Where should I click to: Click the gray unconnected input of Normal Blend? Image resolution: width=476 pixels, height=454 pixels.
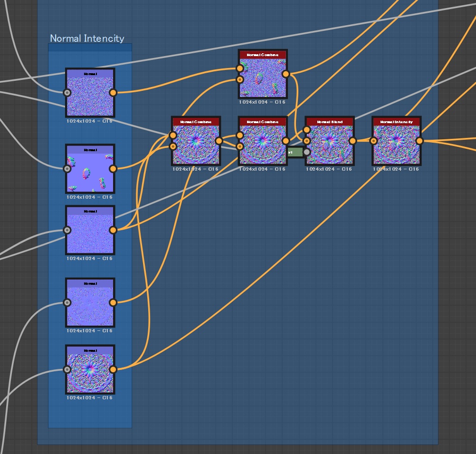click(x=308, y=153)
